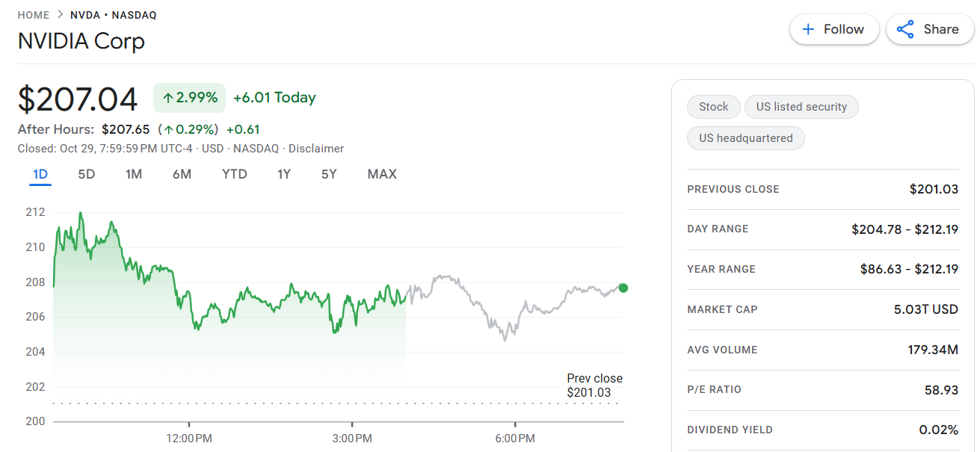Click the US listed security chip
This screenshot has width=980, height=452.
(x=801, y=107)
